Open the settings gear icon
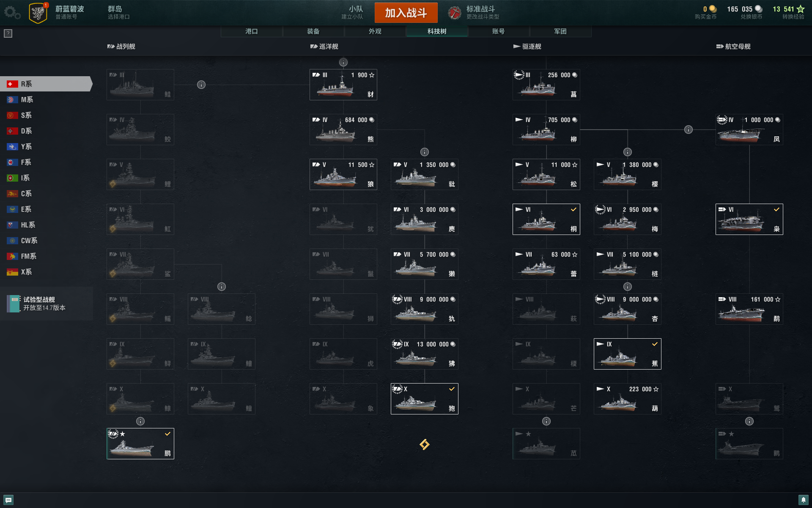 12,13
